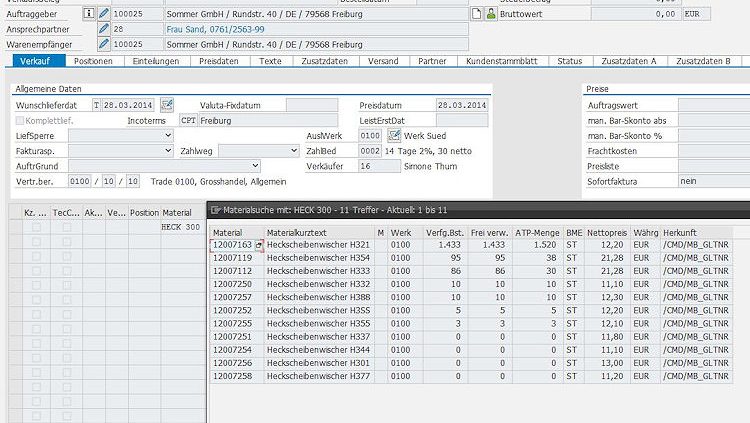Select material number 12007254
Screen dimensions: 750x423
tap(232, 350)
